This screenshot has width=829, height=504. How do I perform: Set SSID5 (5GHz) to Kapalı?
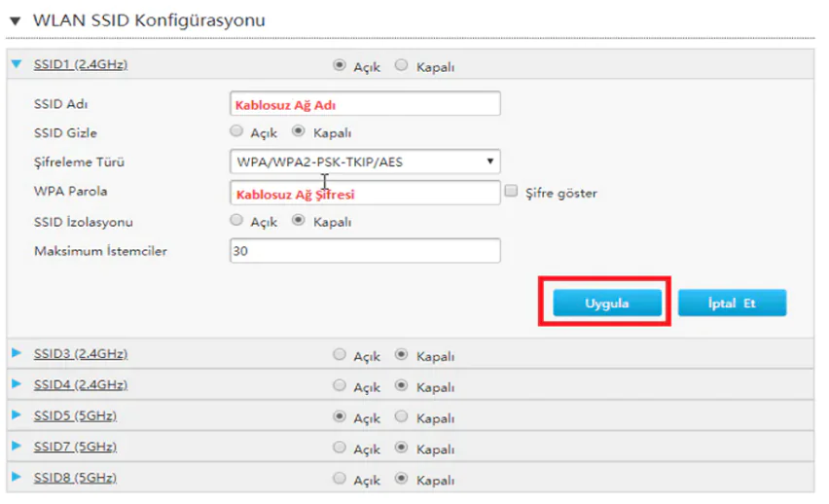pyautogui.click(x=402, y=417)
